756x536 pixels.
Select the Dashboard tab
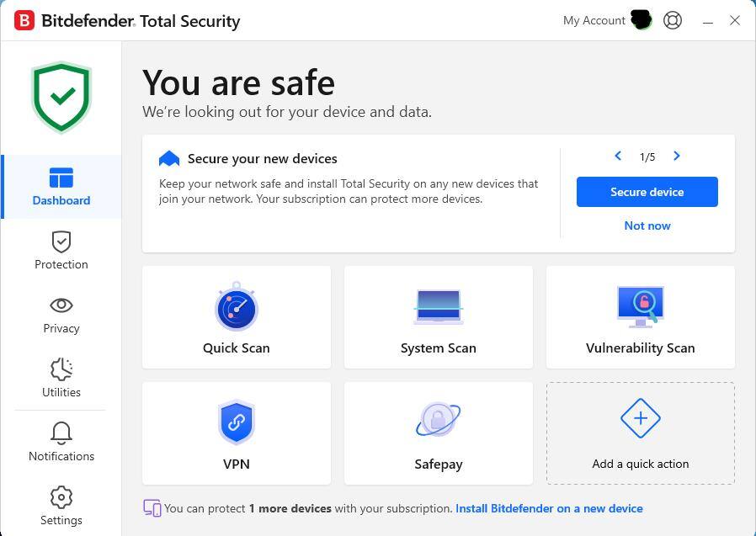pyautogui.click(x=61, y=187)
